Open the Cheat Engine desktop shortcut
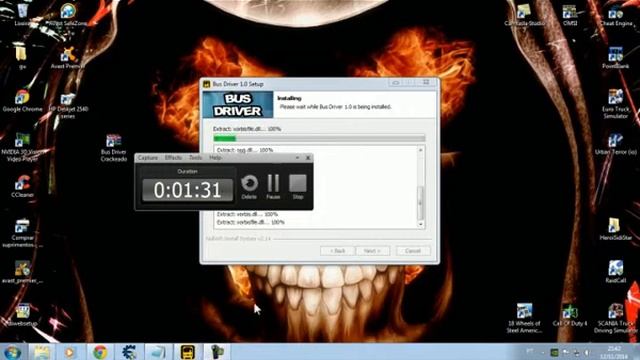The width and height of the screenshot is (640, 360). point(616,15)
